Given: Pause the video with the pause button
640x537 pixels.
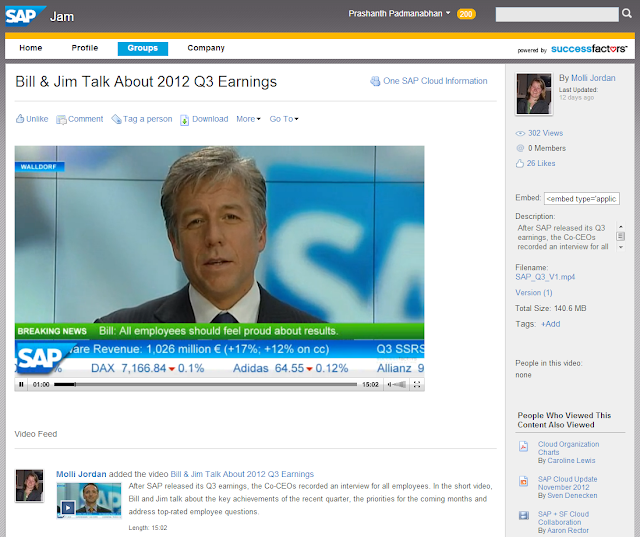Looking at the screenshot, I should point(21,384).
